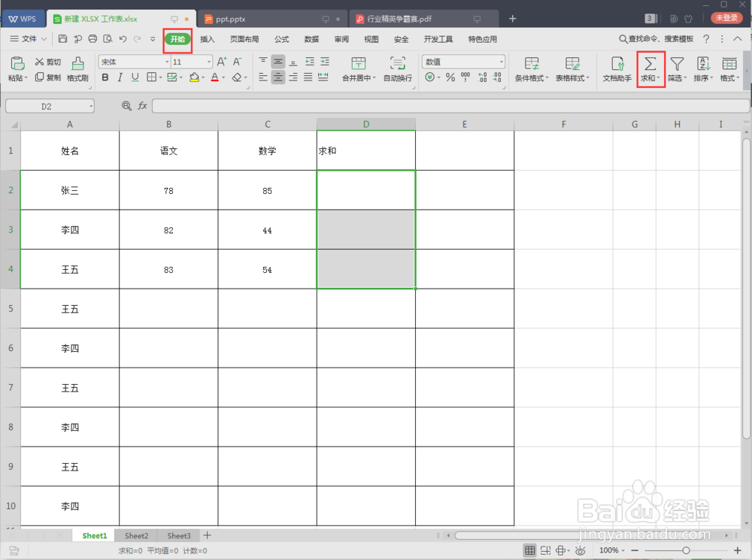Image resolution: width=752 pixels, height=560 pixels.
Task: Expand the fill color dropdown arrow
Action: click(203, 77)
